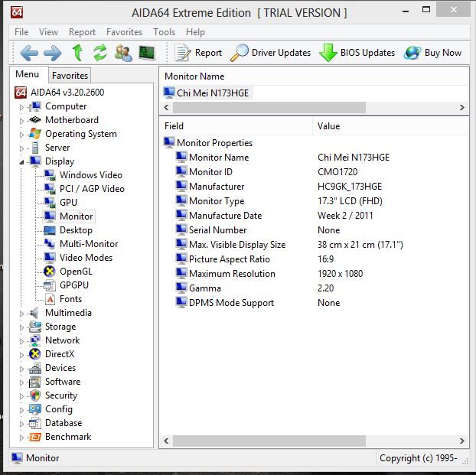Switch to the Favorites tab
The image size is (476, 475).
(x=70, y=75)
